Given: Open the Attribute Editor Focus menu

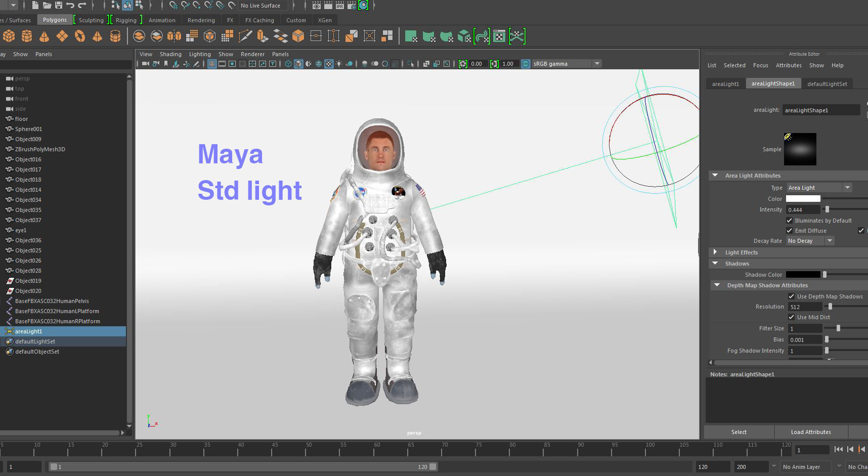Looking at the screenshot, I should pos(760,65).
